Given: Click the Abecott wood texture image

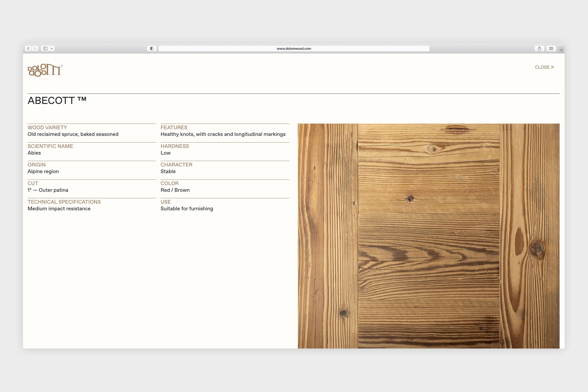Looking at the screenshot, I should pyautogui.click(x=428, y=236).
